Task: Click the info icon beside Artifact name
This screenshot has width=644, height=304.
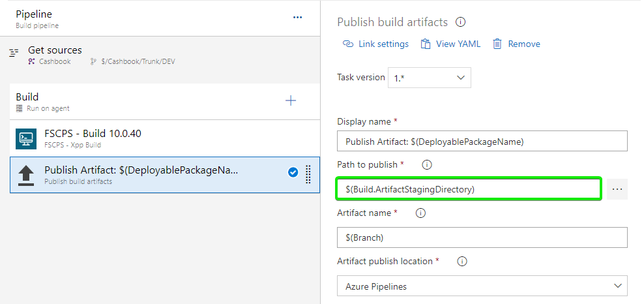Action: [x=420, y=213]
